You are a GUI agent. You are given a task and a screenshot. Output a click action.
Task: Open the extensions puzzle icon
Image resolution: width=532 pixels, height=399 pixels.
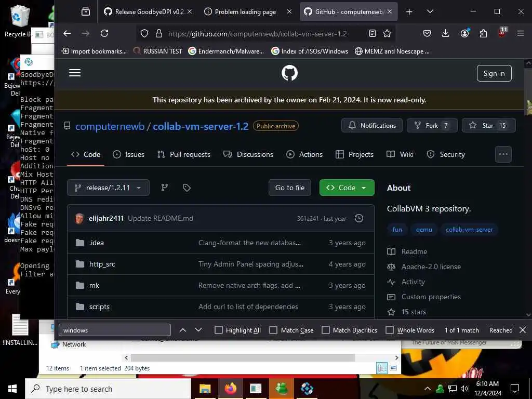483,33
